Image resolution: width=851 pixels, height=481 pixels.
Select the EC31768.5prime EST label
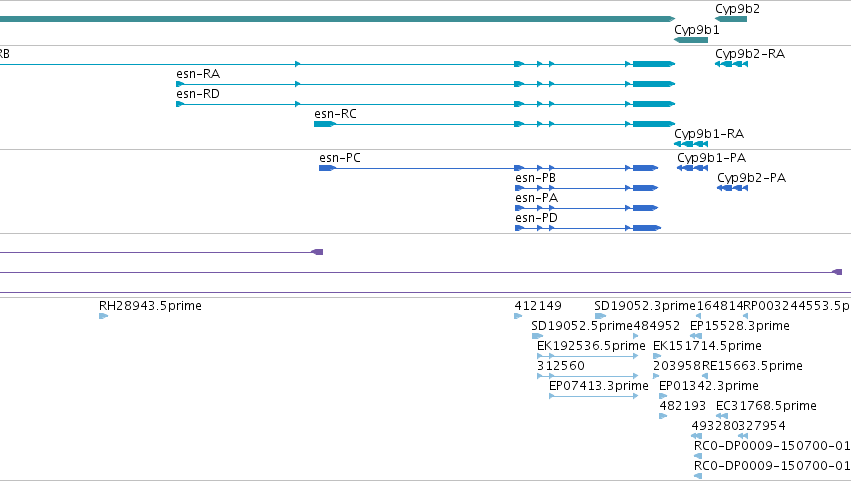click(x=766, y=407)
